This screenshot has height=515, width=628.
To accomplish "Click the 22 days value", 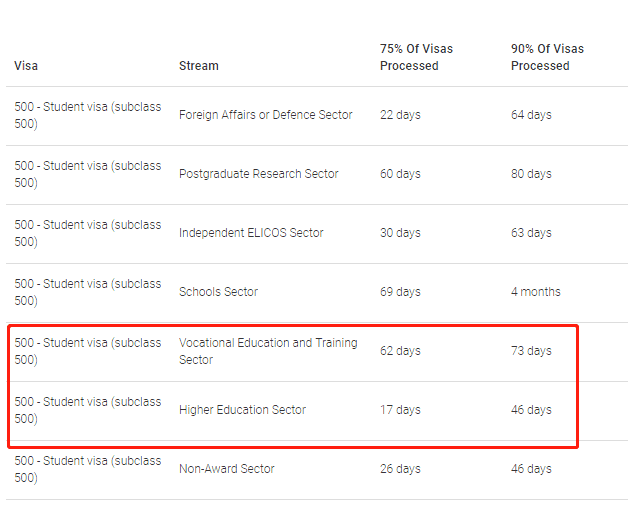I will click(x=400, y=115).
